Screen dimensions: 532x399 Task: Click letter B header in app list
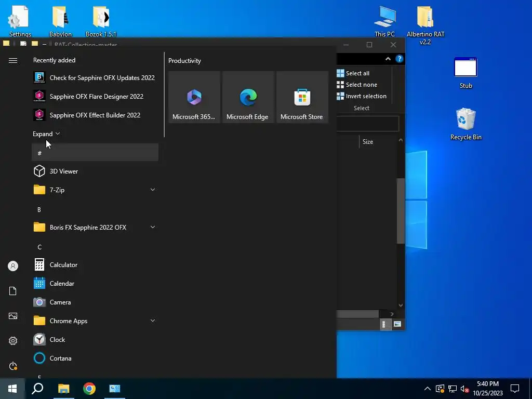click(39, 210)
